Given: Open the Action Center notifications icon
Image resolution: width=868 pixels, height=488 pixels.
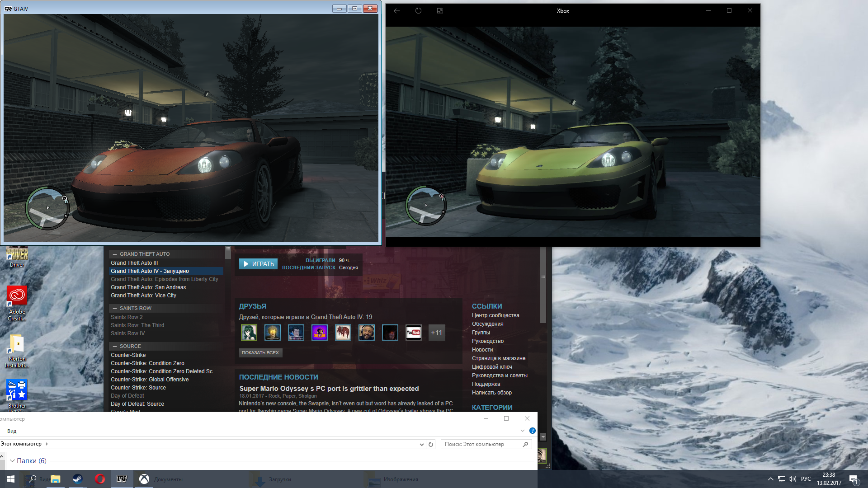Looking at the screenshot, I should tap(853, 479).
